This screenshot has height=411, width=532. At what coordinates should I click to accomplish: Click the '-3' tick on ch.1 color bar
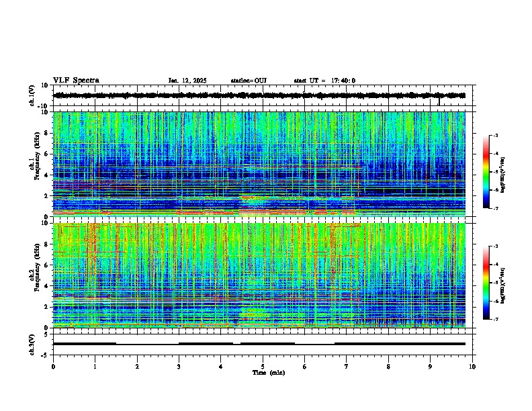tap(496, 135)
